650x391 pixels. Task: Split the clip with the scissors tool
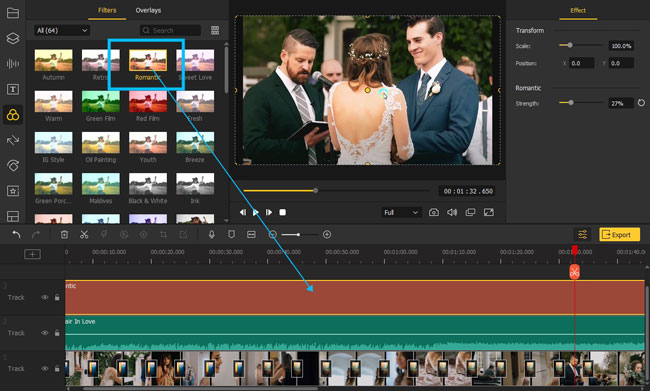84,235
